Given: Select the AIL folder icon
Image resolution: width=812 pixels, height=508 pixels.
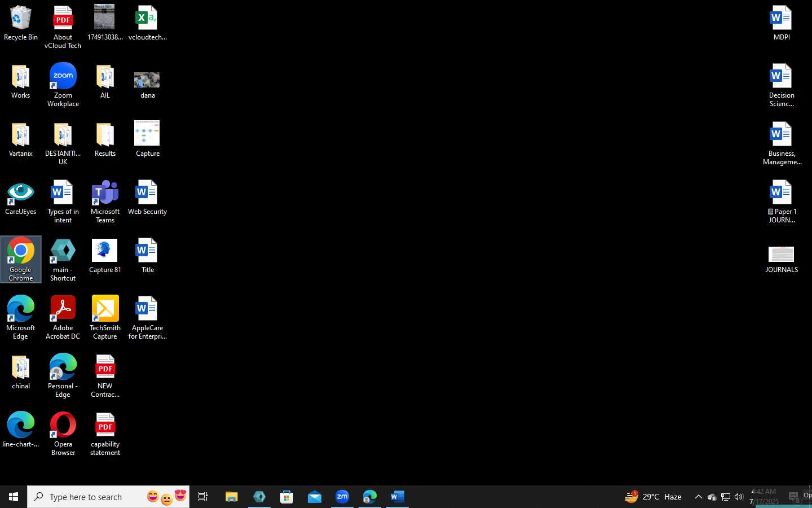Looking at the screenshot, I should [x=105, y=82].
